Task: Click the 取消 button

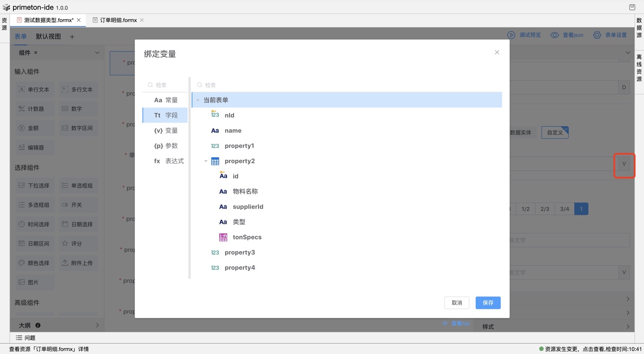Action: 457,303
